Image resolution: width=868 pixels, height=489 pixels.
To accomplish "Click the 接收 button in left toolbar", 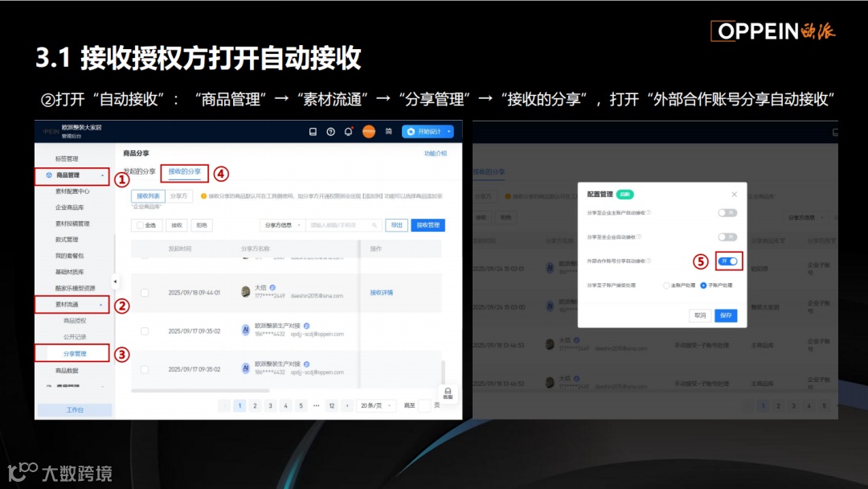I will (x=177, y=225).
